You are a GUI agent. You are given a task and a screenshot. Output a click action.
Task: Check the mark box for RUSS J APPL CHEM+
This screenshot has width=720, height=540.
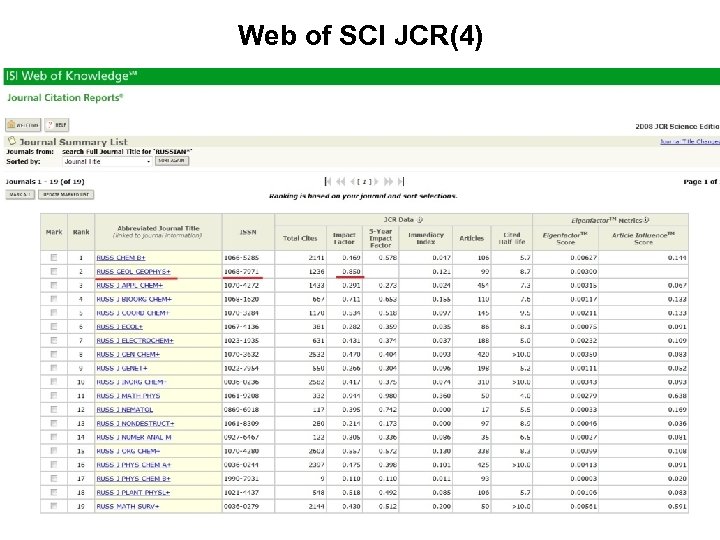click(54, 285)
